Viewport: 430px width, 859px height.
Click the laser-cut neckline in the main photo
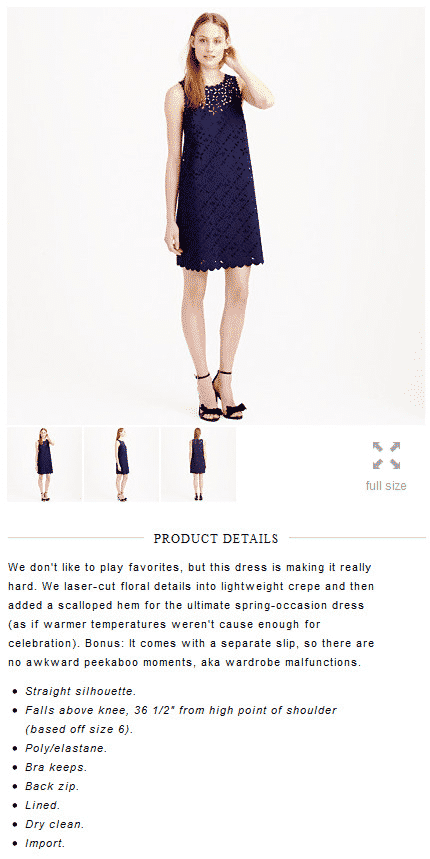point(221,94)
